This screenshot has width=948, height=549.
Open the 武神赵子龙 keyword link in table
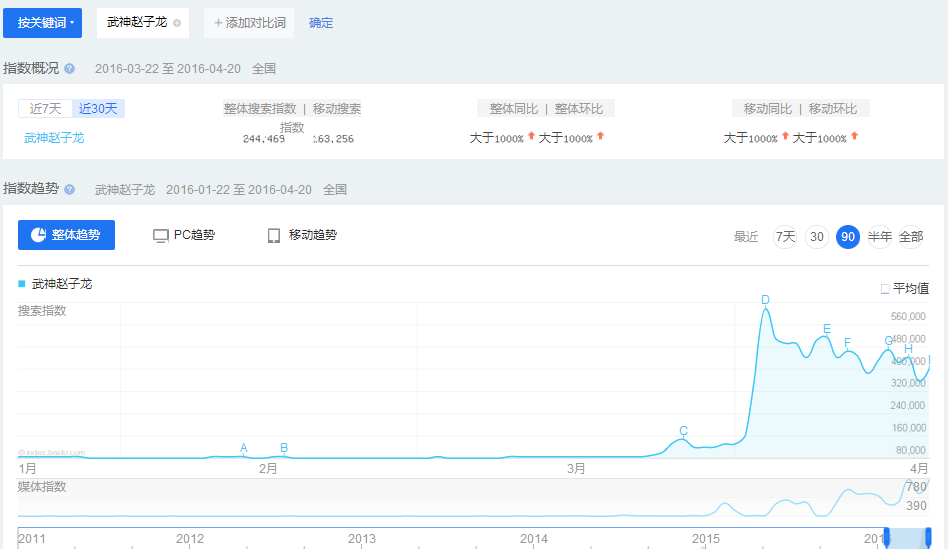(54, 138)
